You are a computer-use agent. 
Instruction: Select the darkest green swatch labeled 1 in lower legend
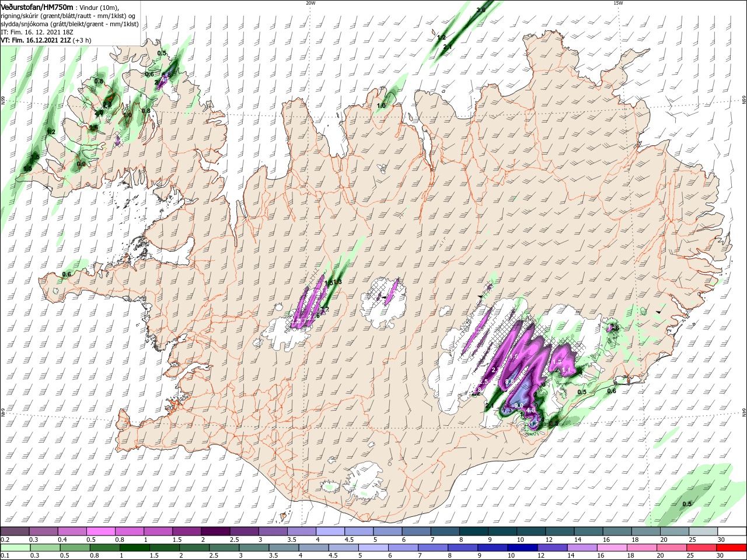pyautogui.click(x=134, y=548)
